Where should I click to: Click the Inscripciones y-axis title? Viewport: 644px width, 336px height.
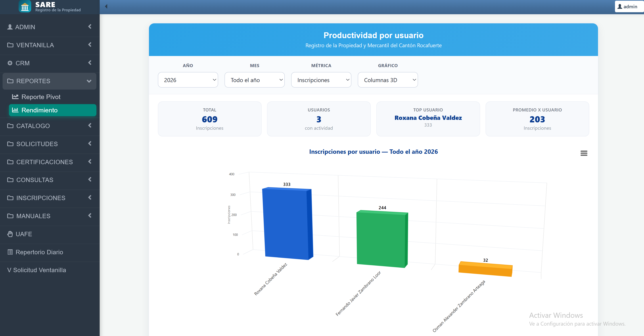tap(229, 215)
